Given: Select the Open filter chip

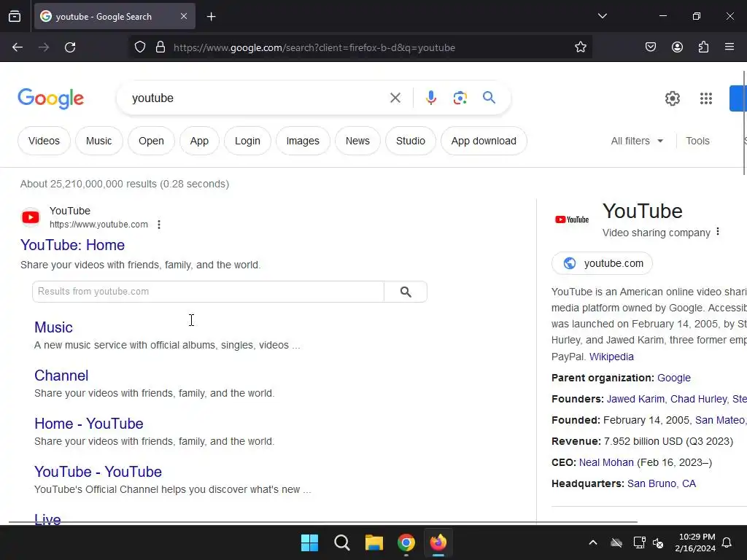Looking at the screenshot, I should (x=151, y=141).
